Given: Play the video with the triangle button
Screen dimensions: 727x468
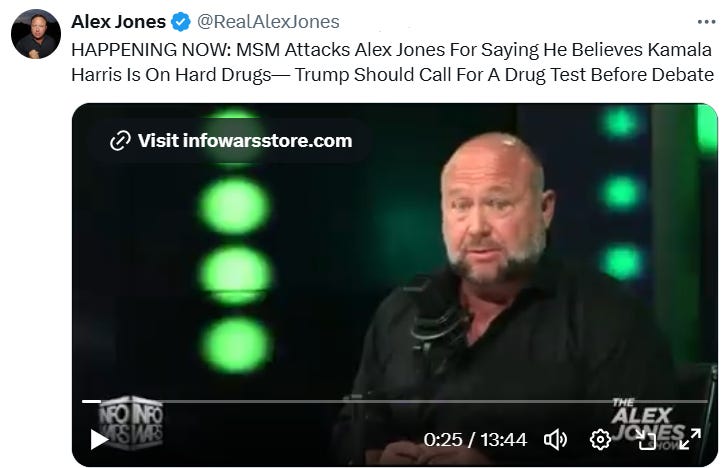Looking at the screenshot, I should pyautogui.click(x=99, y=439).
